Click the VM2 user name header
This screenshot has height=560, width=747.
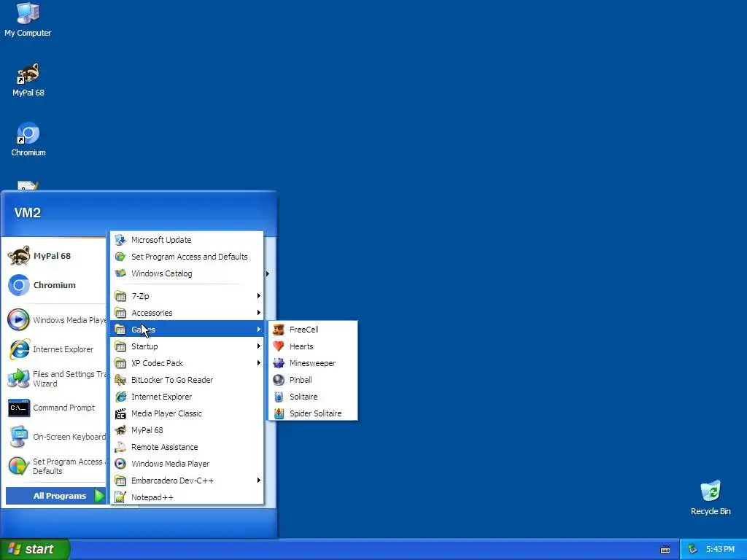coord(28,213)
